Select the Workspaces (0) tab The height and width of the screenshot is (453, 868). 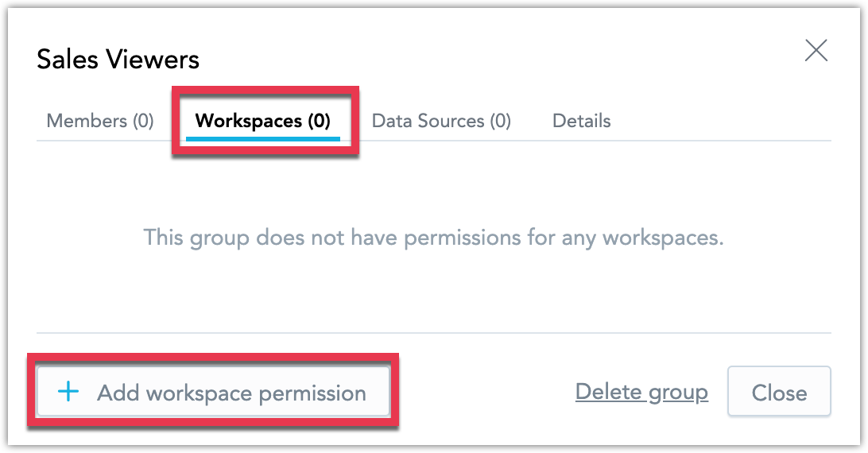pos(263,121)
